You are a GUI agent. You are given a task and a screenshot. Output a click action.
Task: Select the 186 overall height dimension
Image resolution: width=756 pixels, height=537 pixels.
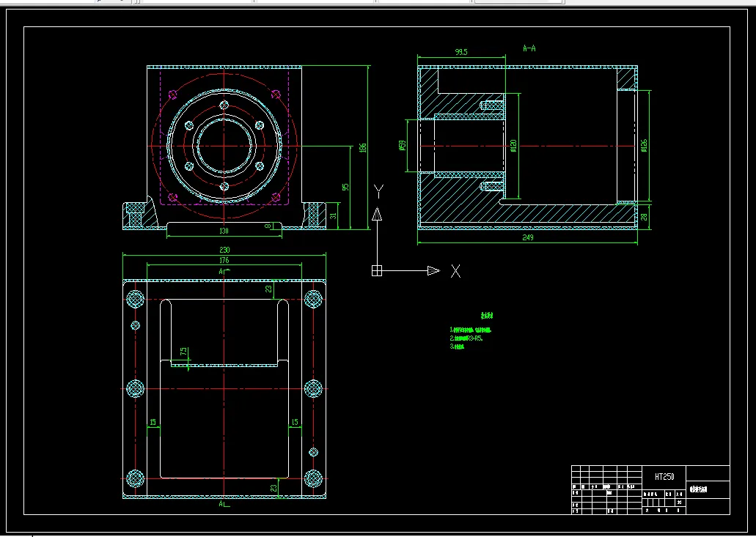tap(364, 147)
